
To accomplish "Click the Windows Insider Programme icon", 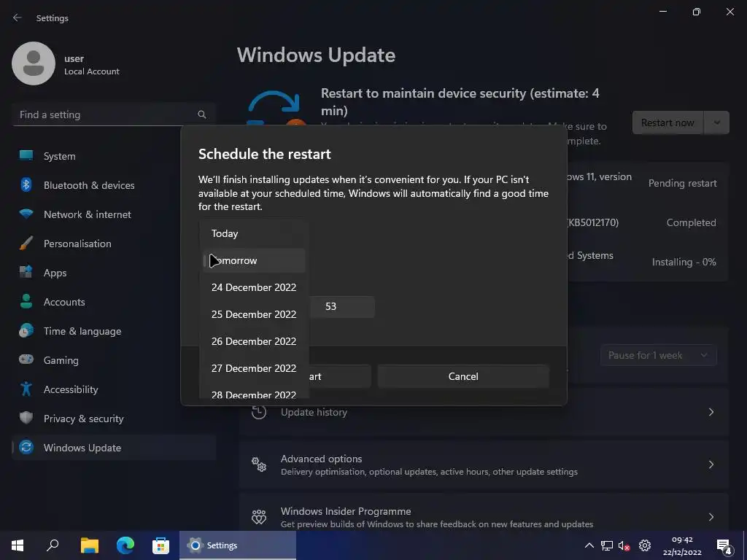I will (259, 517).
